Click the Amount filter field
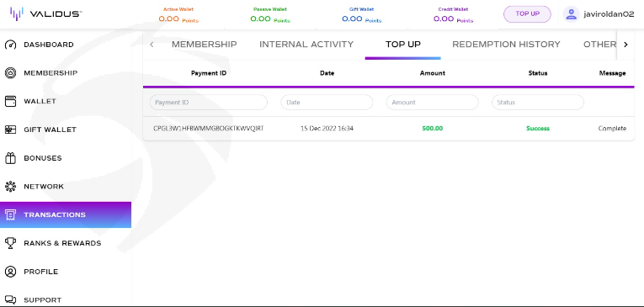This screenshot has width=644, height=307. (x=433, y=103)
